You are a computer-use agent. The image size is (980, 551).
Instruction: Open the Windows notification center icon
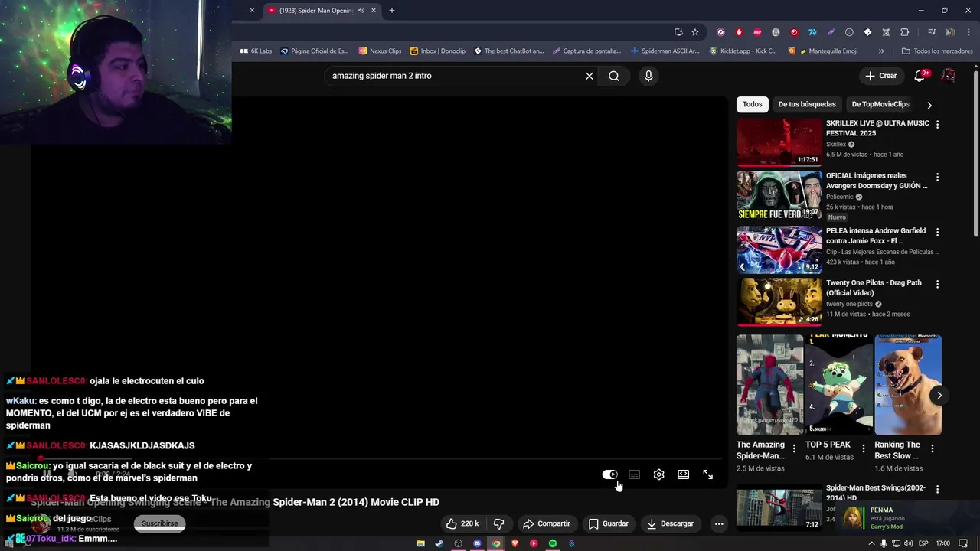click(x=962, y=543)
